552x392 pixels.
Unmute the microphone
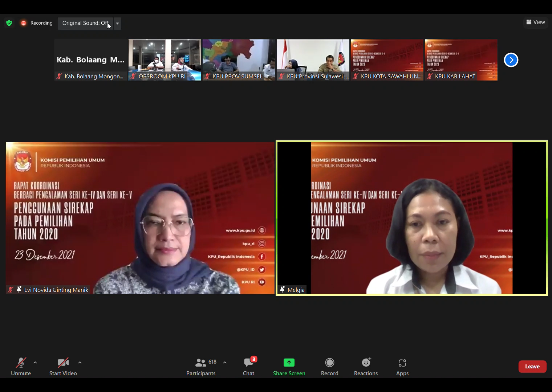[x=21, y=366]
